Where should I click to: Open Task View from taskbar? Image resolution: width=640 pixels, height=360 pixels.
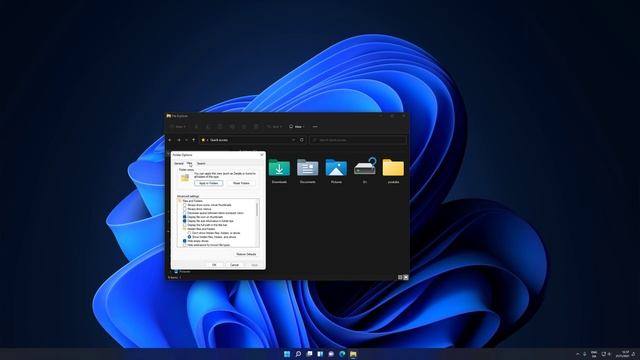[x=309, y=354]
